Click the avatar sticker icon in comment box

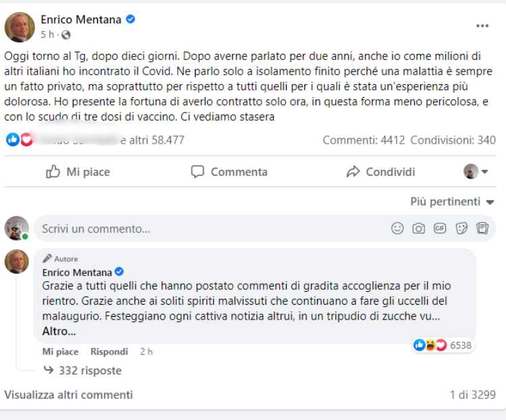pos(482,229)
